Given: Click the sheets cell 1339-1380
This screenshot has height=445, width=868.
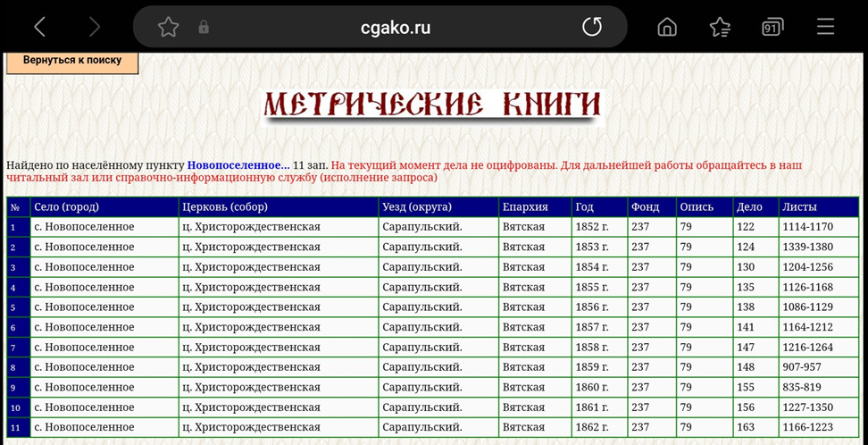Looking at the screenshot, I should [807, 247].
